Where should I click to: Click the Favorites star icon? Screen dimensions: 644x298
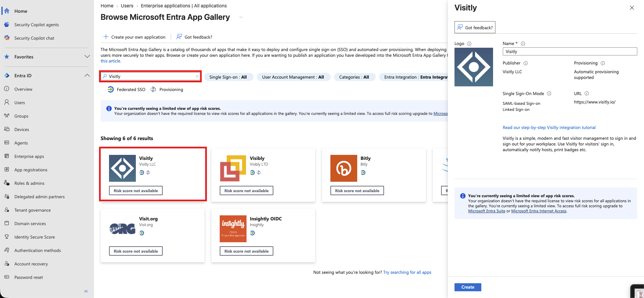(7, 57)
